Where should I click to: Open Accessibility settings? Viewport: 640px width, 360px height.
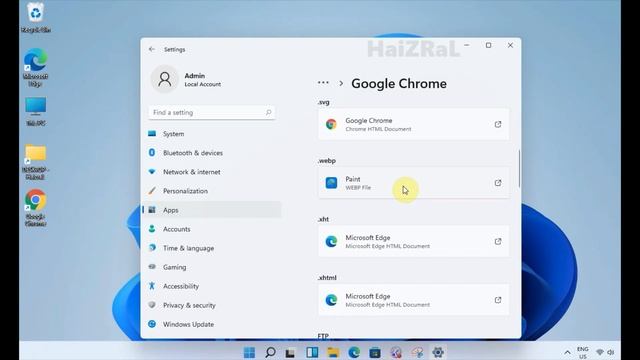click(211, 286)
